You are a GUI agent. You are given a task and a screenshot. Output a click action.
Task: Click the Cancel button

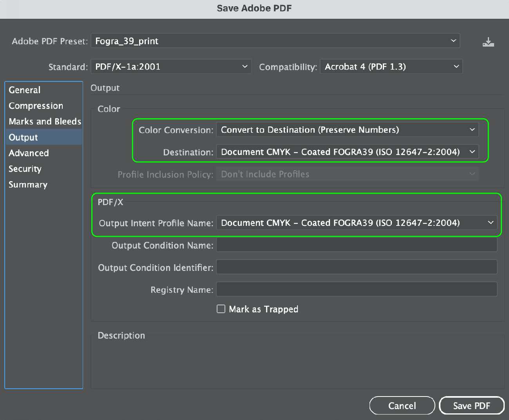402,406
